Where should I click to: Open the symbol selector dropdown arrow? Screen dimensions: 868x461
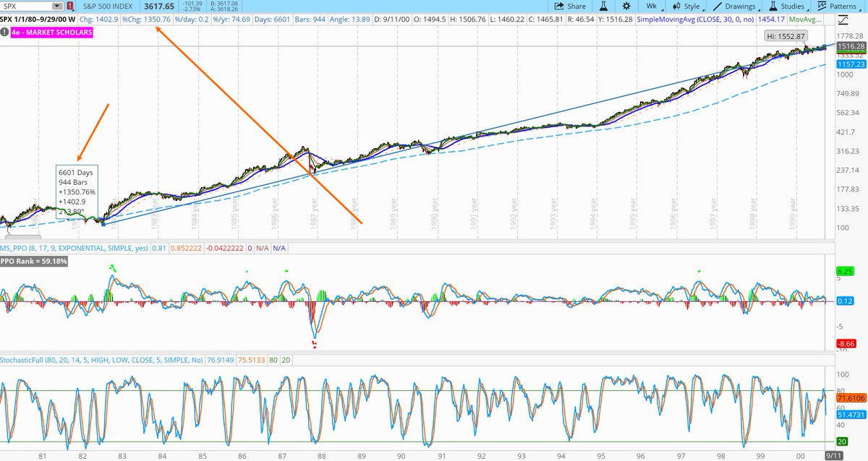click(57, 7)
